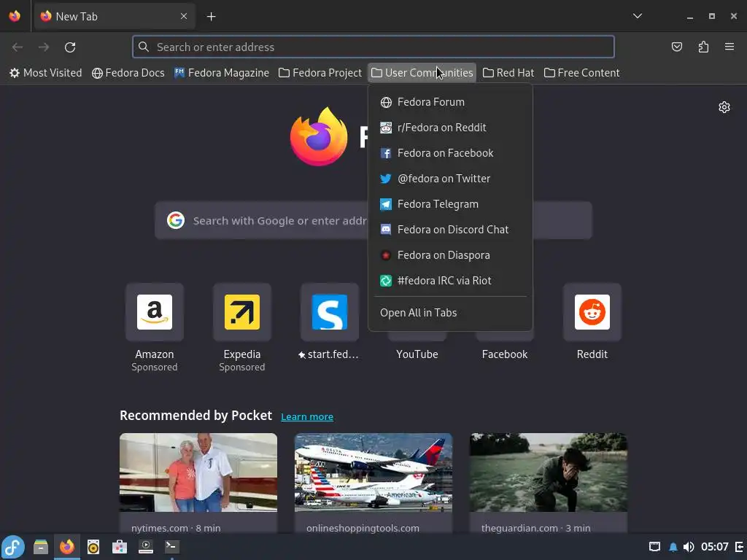
Task: Select Fedora on Discord Chat entry
Action: click(450, 230)
